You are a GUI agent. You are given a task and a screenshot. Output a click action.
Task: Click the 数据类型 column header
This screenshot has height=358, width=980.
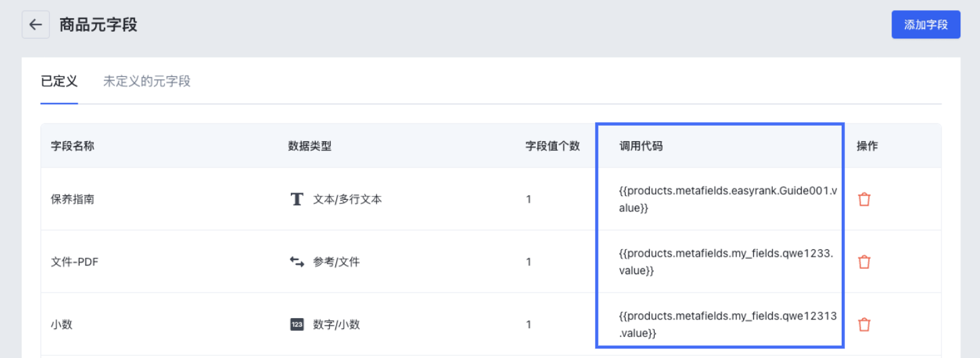click(310, 146)
